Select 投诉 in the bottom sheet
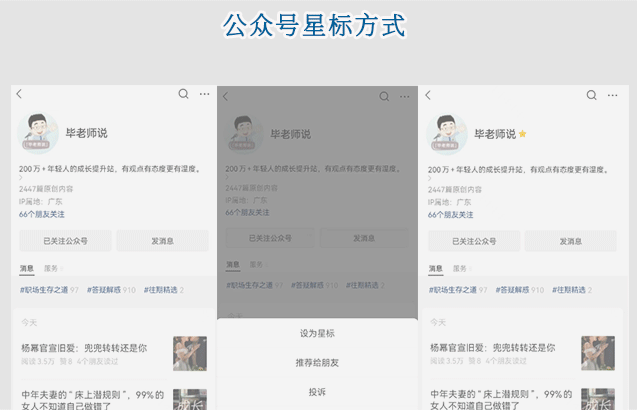Image resolution: width=637 pixels, height=410 pixels. [x=317, y=392]
